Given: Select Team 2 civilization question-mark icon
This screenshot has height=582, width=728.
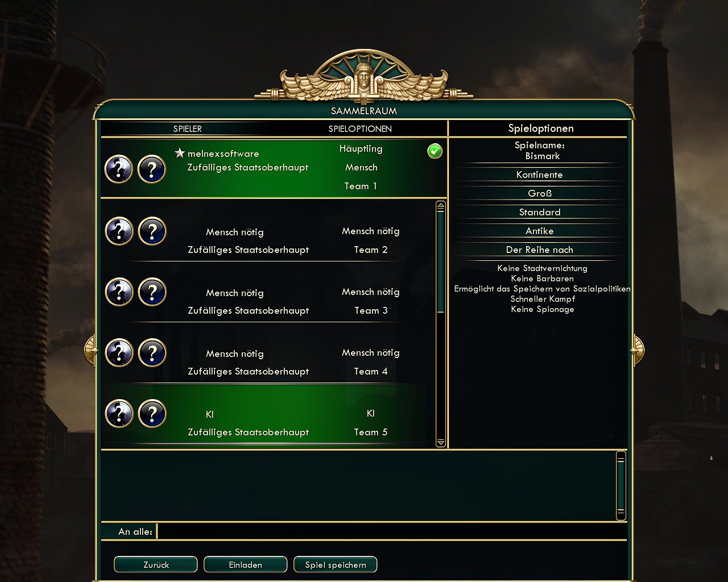Looking at the screenshot, I should tap(152, 231).
